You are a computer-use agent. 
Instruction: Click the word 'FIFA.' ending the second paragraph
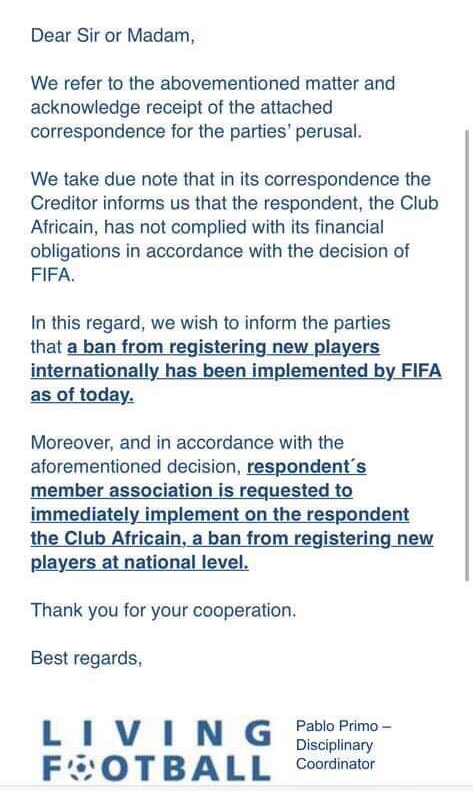pyautogui.click(x=53, y=275)
